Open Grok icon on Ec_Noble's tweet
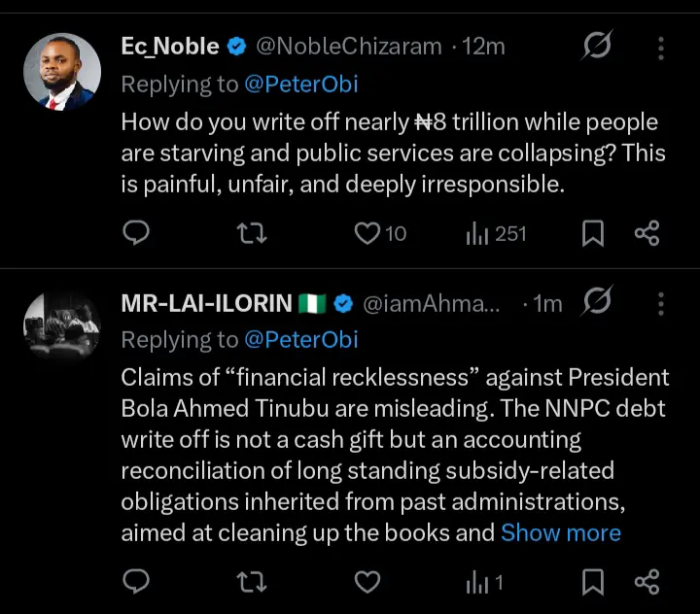This screenshot has width=700, height=614. (x=595, y=47)
